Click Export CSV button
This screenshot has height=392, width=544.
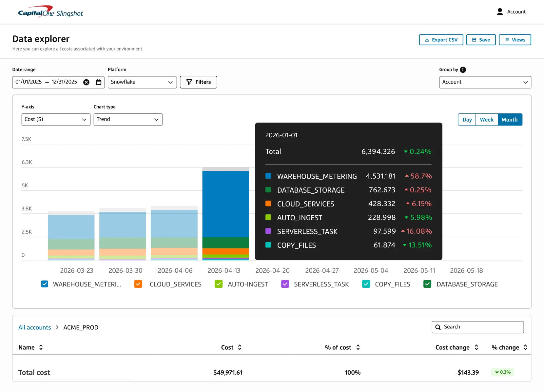(441, 40)
